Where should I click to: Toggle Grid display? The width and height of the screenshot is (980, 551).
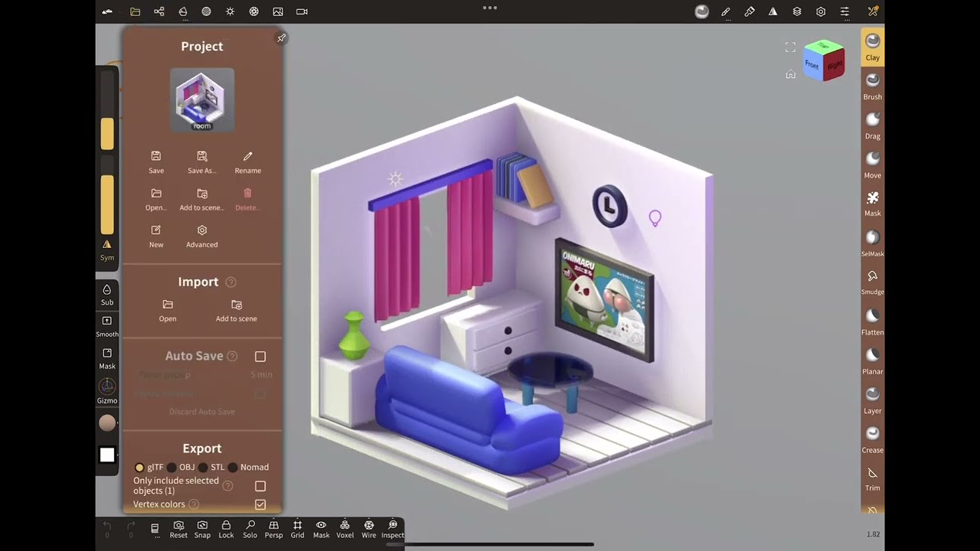pyautogui.click(x=297, y=529)
